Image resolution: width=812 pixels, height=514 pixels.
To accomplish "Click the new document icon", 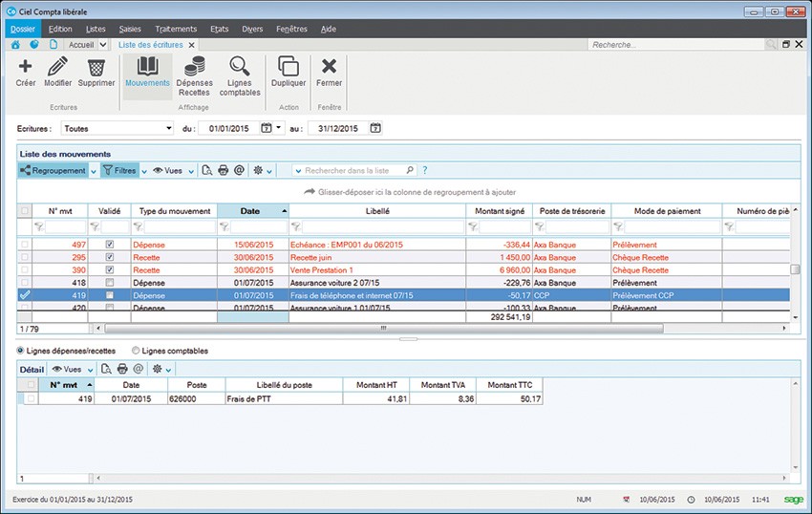I will pyautogui.click(x=53, y=45).
